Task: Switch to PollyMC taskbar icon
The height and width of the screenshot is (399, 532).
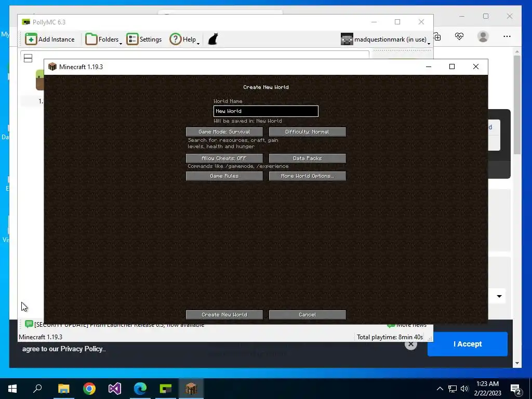Action: point(166,389)
